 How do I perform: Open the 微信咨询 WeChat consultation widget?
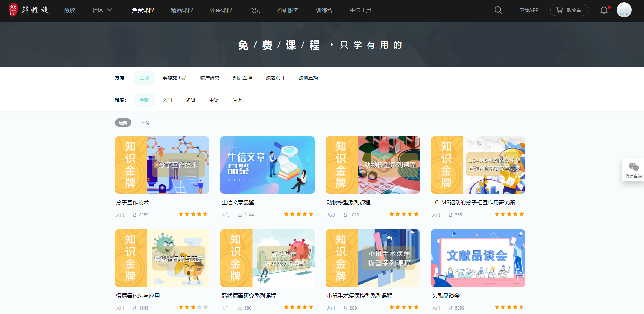tap(633, 170)
